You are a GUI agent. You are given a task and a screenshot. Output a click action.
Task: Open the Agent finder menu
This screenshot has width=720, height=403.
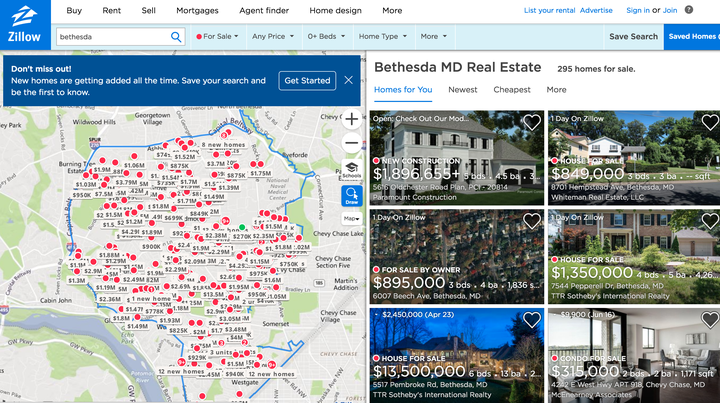coord(264,11)
